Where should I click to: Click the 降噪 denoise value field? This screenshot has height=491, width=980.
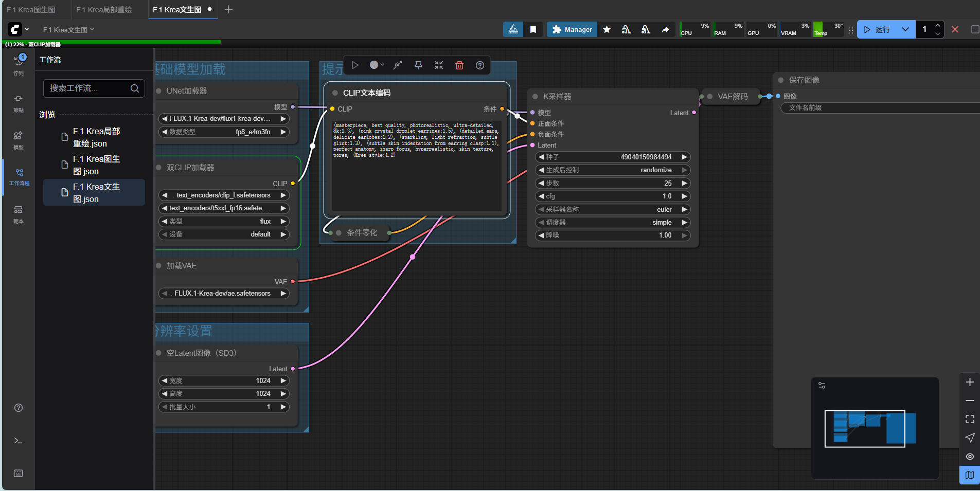pyautogui.click(x=613, y=235)
